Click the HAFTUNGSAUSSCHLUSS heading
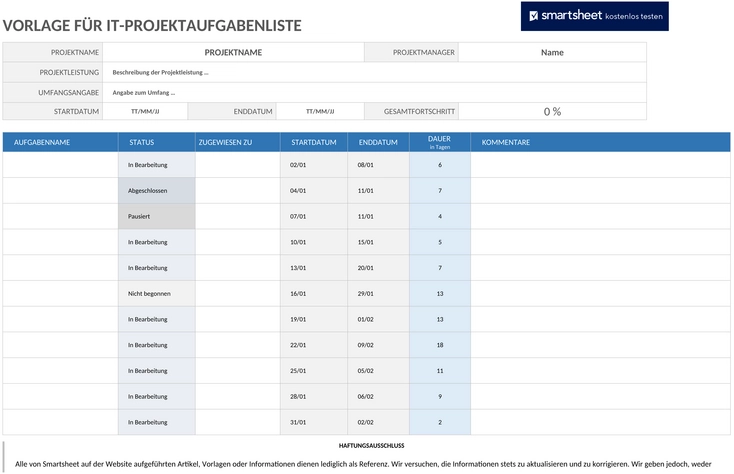This screenshot has width=734, height=474. [371, 445]
